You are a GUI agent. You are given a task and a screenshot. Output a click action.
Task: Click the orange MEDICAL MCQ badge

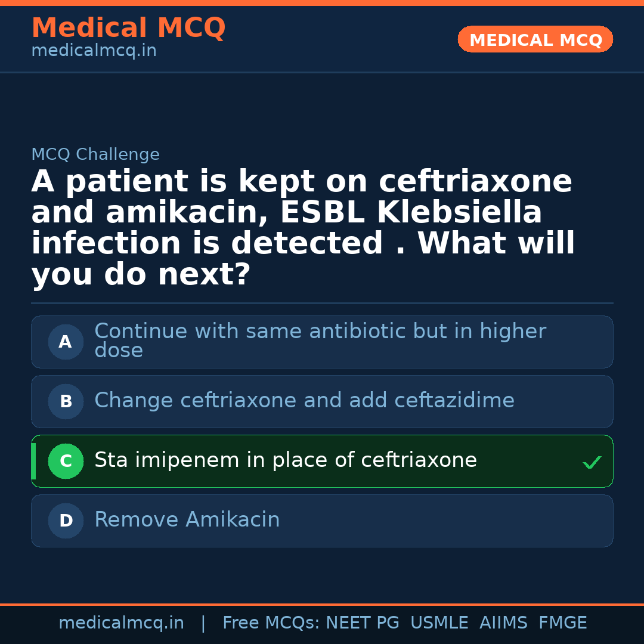coord(535,40)
